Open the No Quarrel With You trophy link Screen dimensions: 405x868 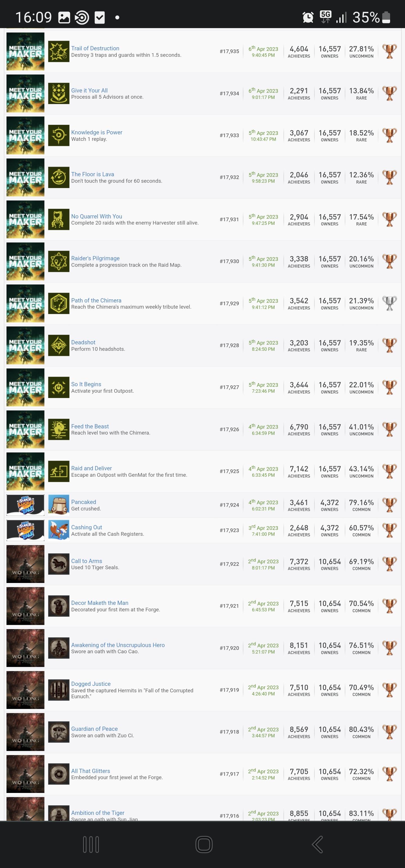coord(96,216)
